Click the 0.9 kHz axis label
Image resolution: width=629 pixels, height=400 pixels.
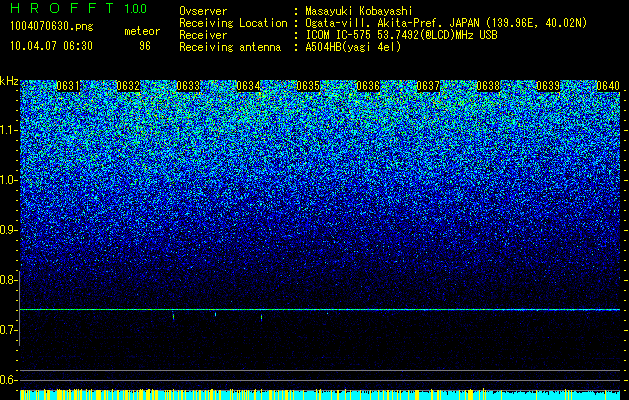pyautogui.click(x=9, y=230)
